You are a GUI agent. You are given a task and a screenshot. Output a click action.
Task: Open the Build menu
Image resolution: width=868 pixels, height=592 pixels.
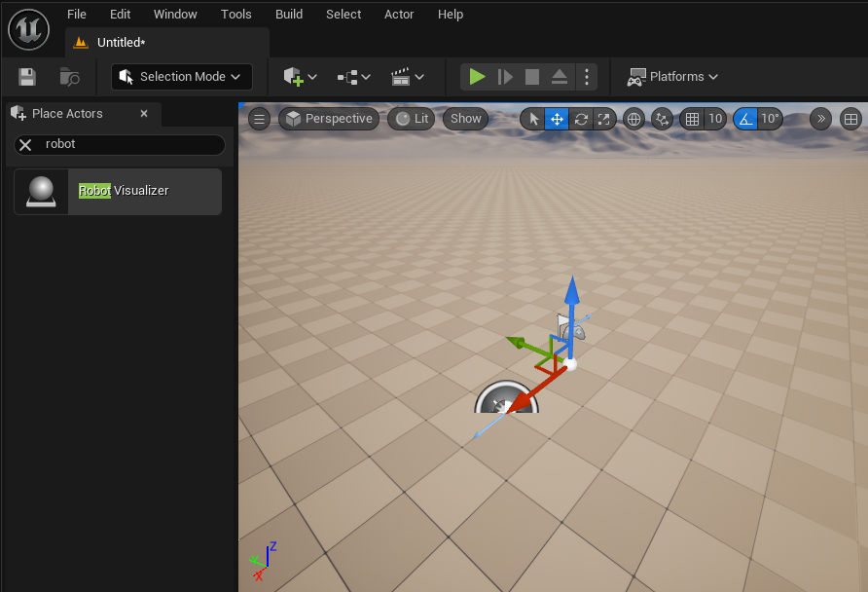(289, 15)
